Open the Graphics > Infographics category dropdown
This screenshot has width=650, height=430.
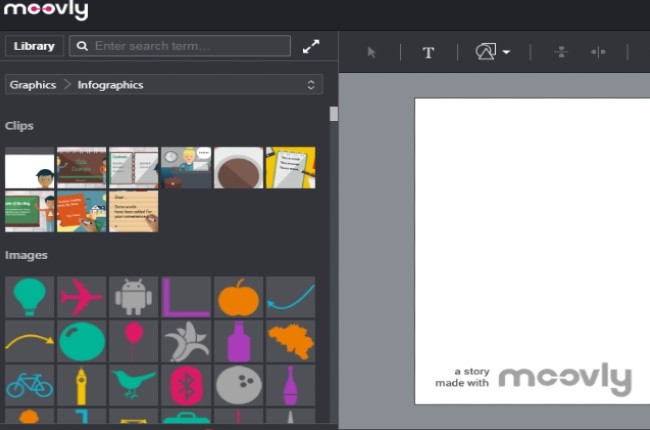[x=164, y=85]
